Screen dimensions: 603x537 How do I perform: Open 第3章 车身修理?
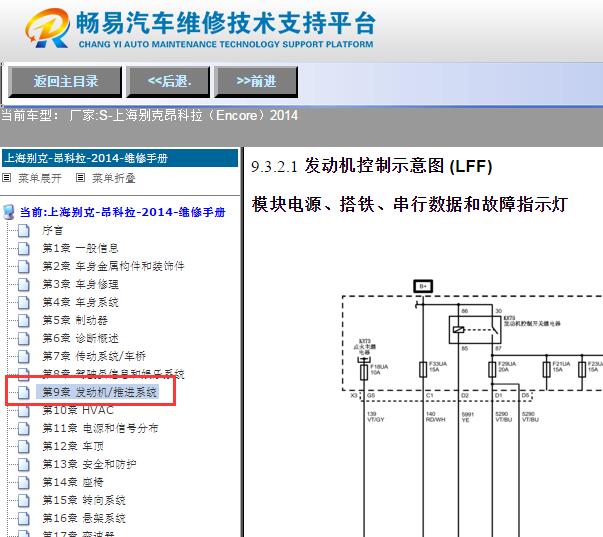[x=80, y=284]
